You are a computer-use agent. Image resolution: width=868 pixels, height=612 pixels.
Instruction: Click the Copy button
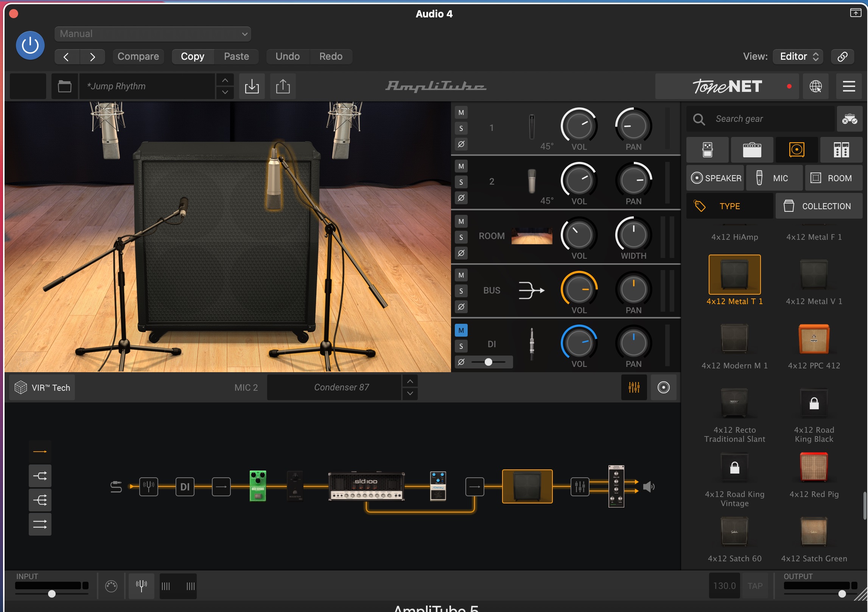[193, 57]
